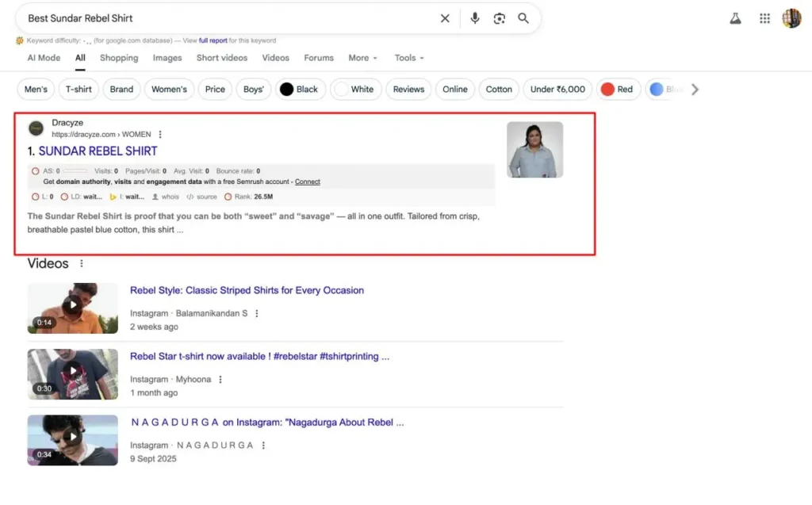Open Search Labs flask icon

point(736,19)
